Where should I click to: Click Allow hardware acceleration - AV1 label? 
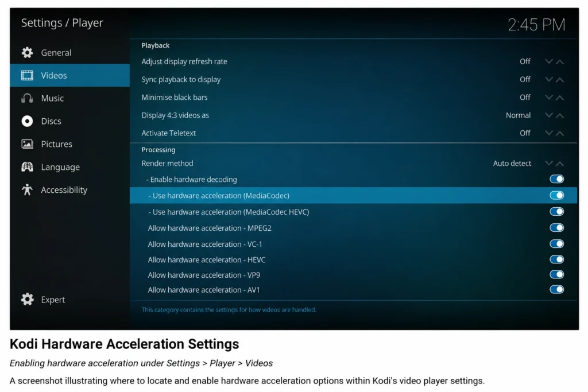204,290
